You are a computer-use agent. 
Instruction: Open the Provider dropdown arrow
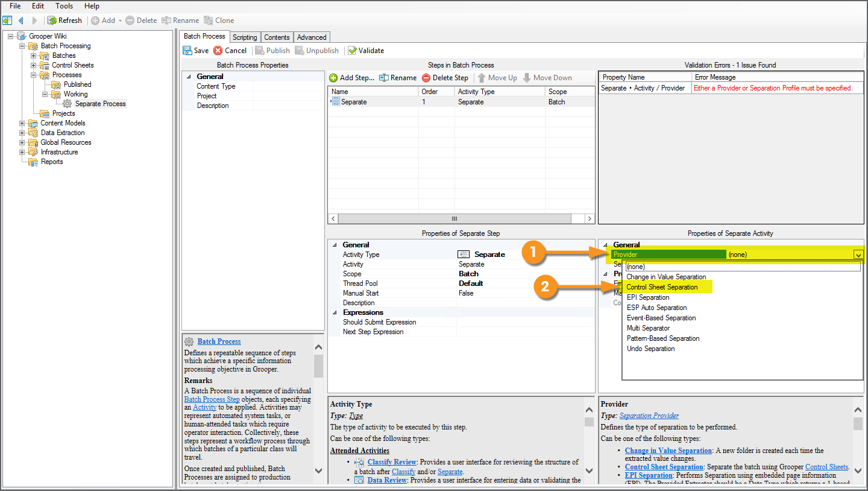click(x=858, y=255)
